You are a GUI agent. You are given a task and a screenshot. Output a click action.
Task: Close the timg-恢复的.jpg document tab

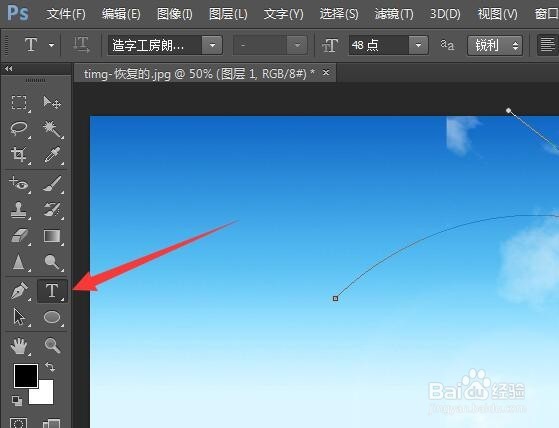pyautogui.click(x=326, y=72)
